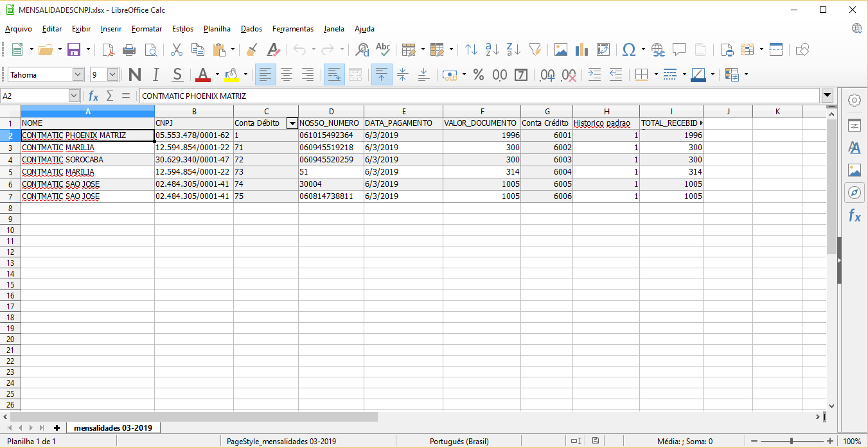Open the Dados menu
This screenshot has height=448, width=868.
tap(251, 29)
